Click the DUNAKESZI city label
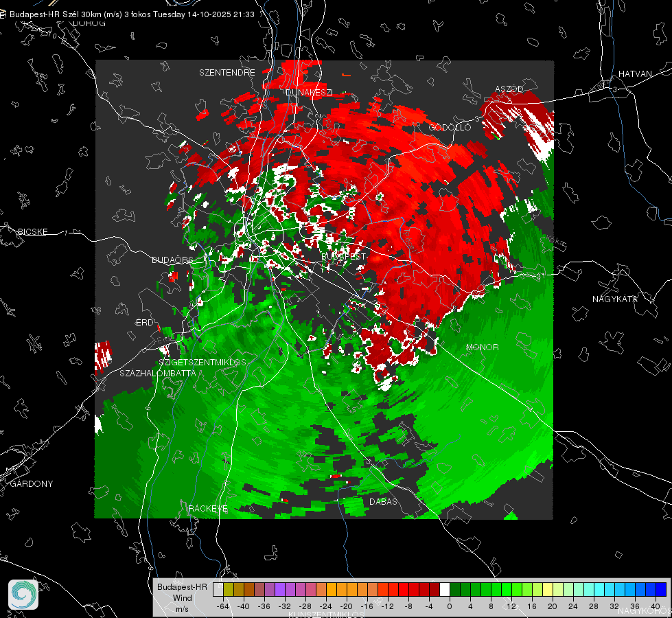This screenshot has width=672, height=618. click(309, 92)
